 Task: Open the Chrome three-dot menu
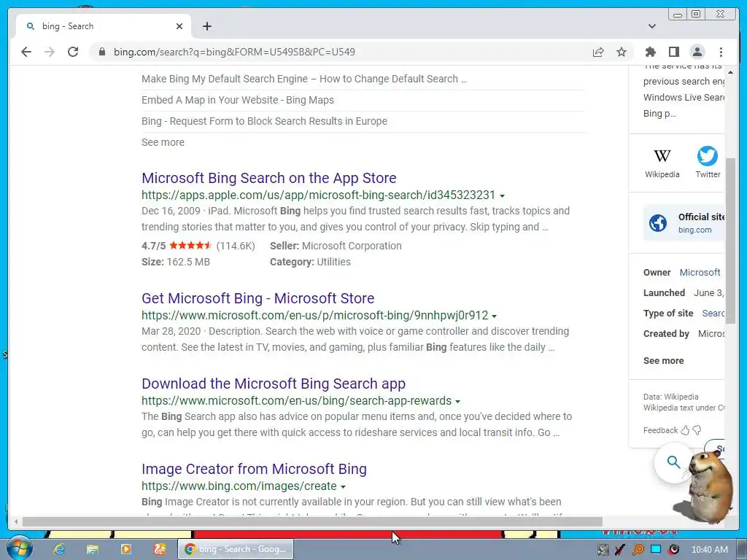tap(721, 52)
